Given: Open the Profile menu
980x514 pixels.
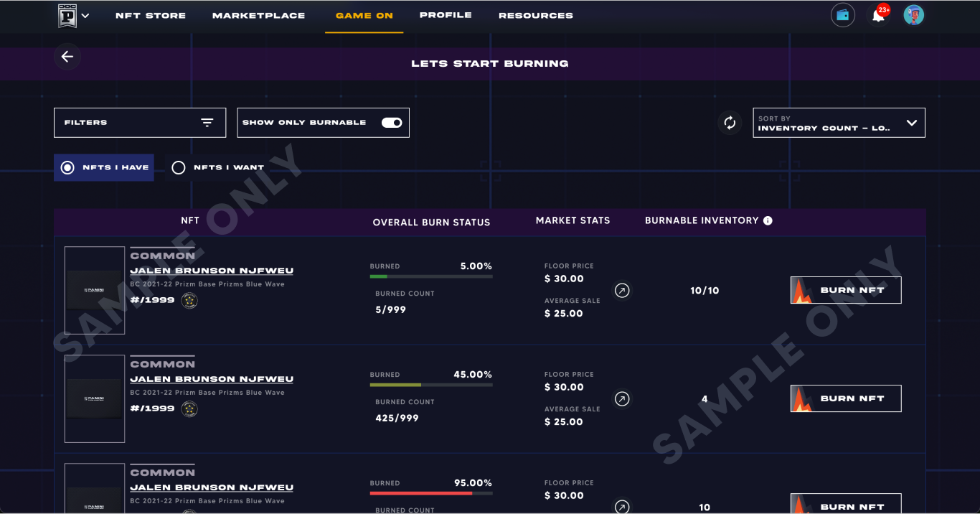Looking at the screenshot, I should [x=446, y=15].
